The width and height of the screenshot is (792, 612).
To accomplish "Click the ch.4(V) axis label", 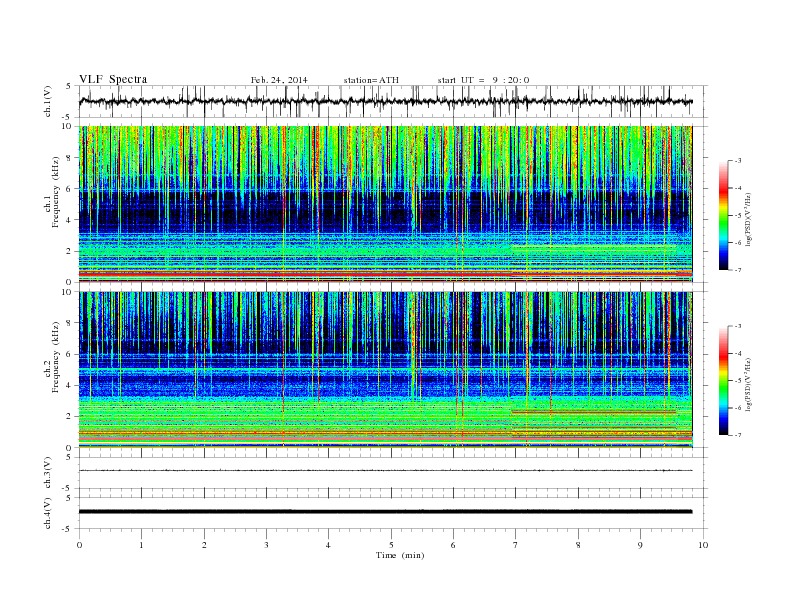I will click(x=48, y=513).
